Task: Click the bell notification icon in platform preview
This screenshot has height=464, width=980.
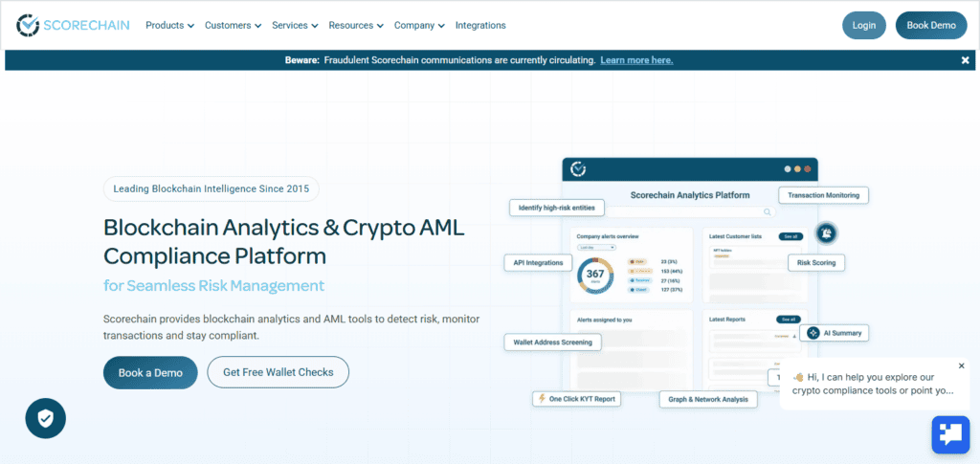Action: tap(826, 232)
